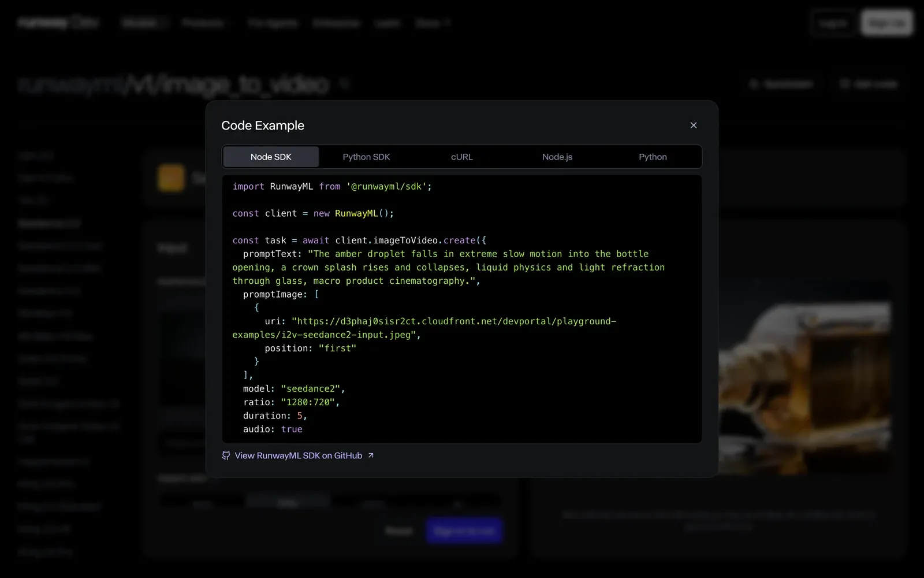Switch to the plain Python tab
This screenshot has width=924, height=578.
[x=653, y=157]
